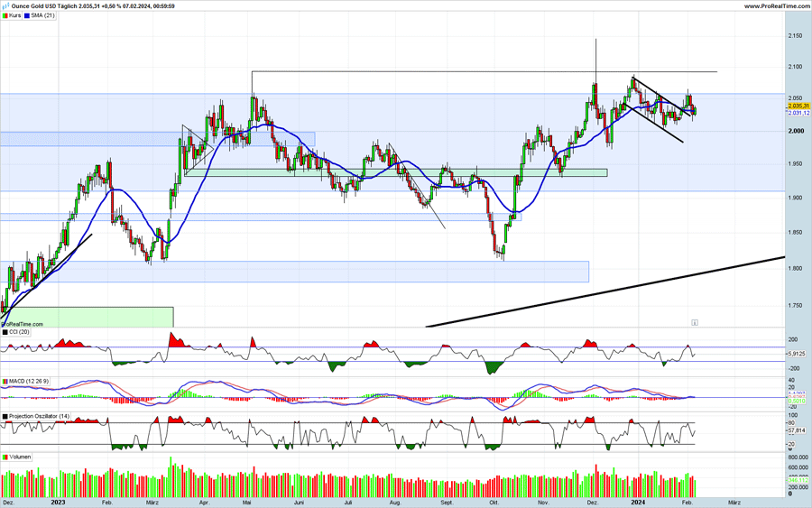Click the chart type icon beside the title

[x=5, y=6]
